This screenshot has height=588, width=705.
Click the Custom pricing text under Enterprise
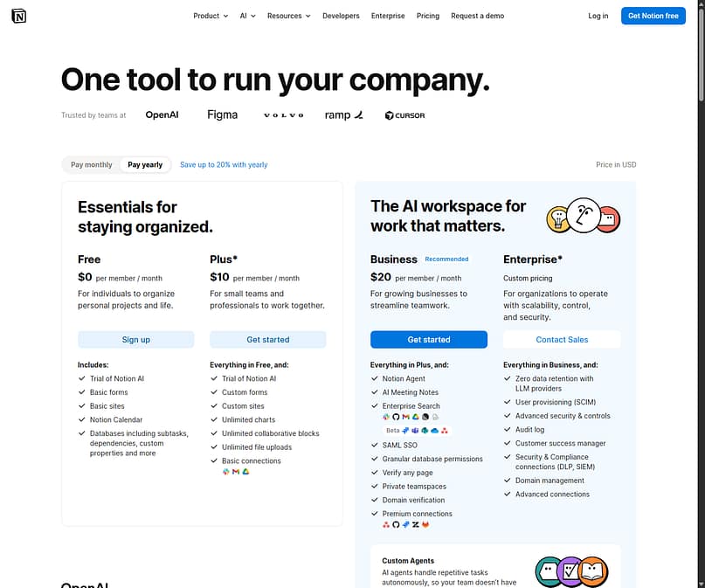[528, 278]
